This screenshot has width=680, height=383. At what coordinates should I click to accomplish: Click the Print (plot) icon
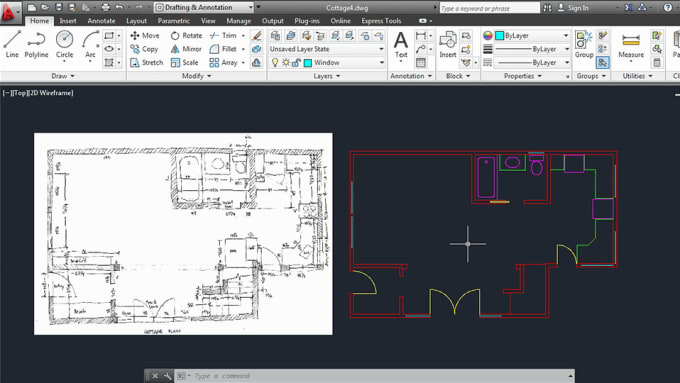[105, 7]
